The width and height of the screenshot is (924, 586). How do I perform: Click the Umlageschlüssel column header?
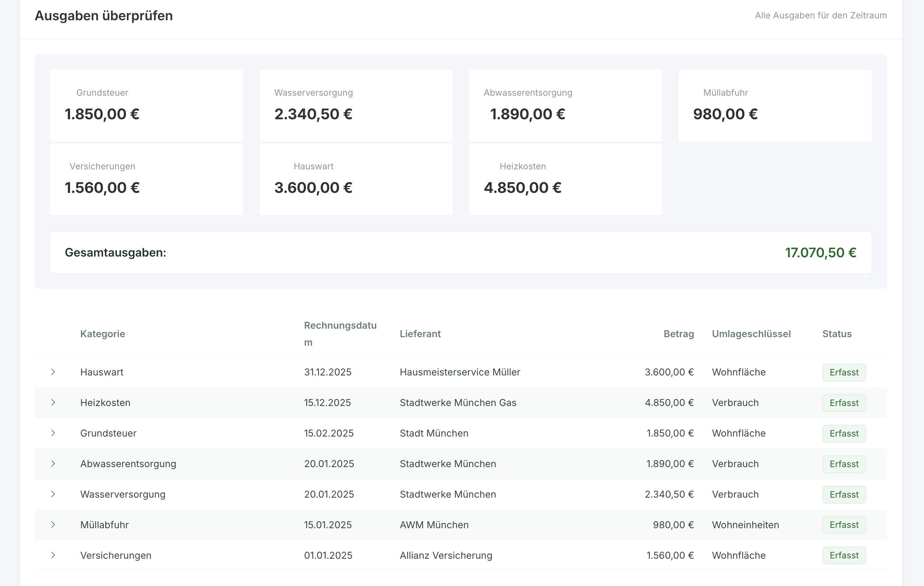(751, 333)
